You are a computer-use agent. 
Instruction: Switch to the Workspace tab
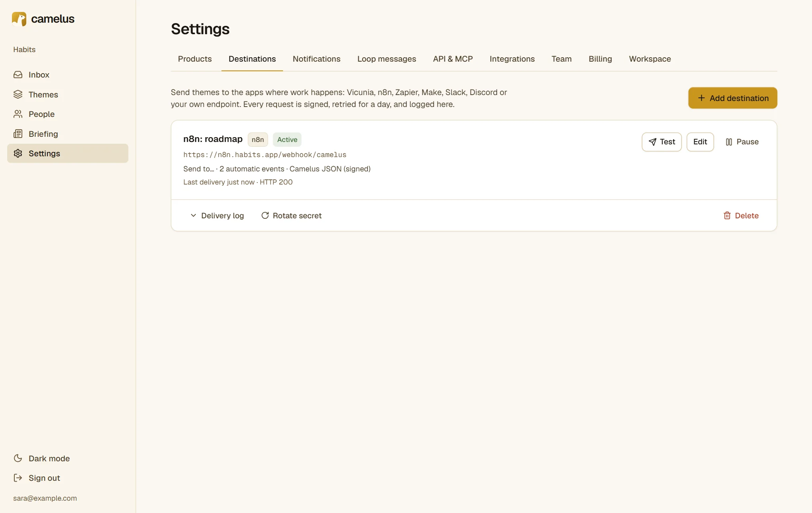click(650, 59)
